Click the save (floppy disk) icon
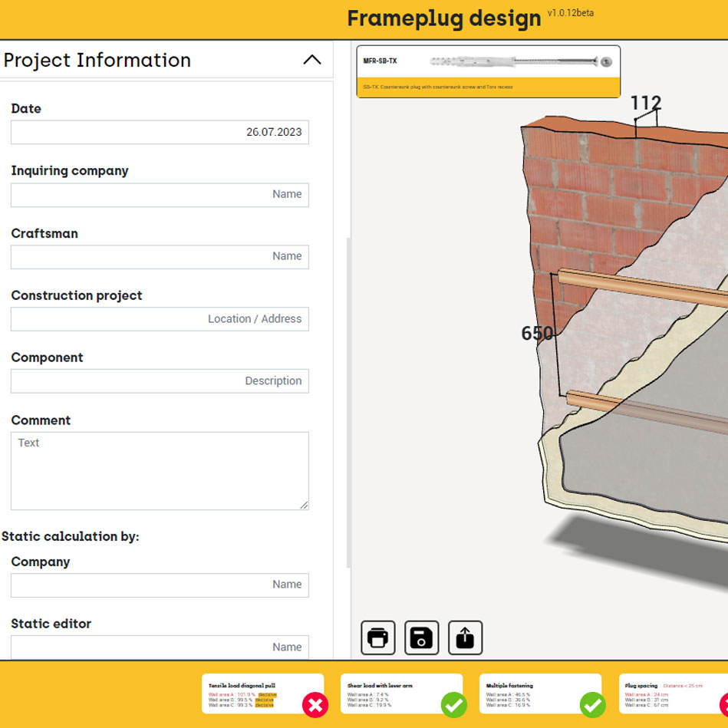Viewport: 728px width, 728px height. 421,637
